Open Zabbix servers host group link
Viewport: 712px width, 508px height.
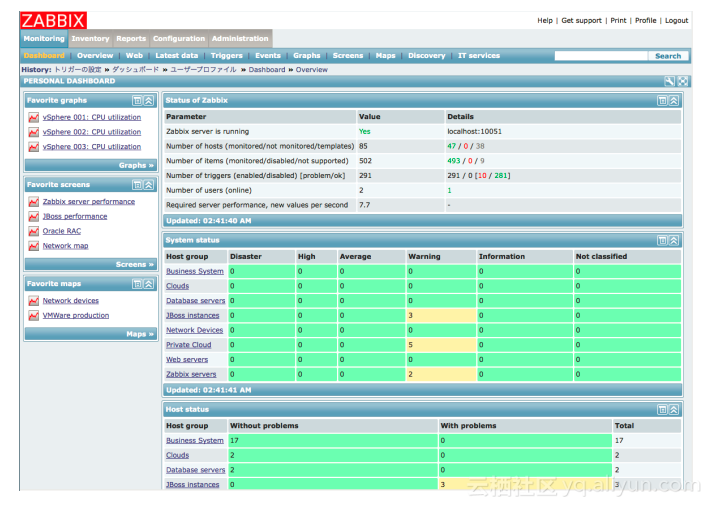click(191, 375)
